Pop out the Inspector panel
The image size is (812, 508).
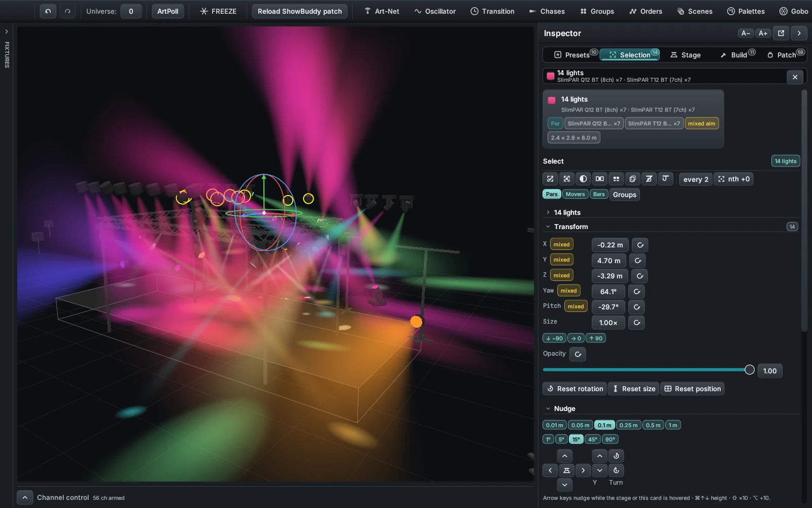tap(781, 33)
